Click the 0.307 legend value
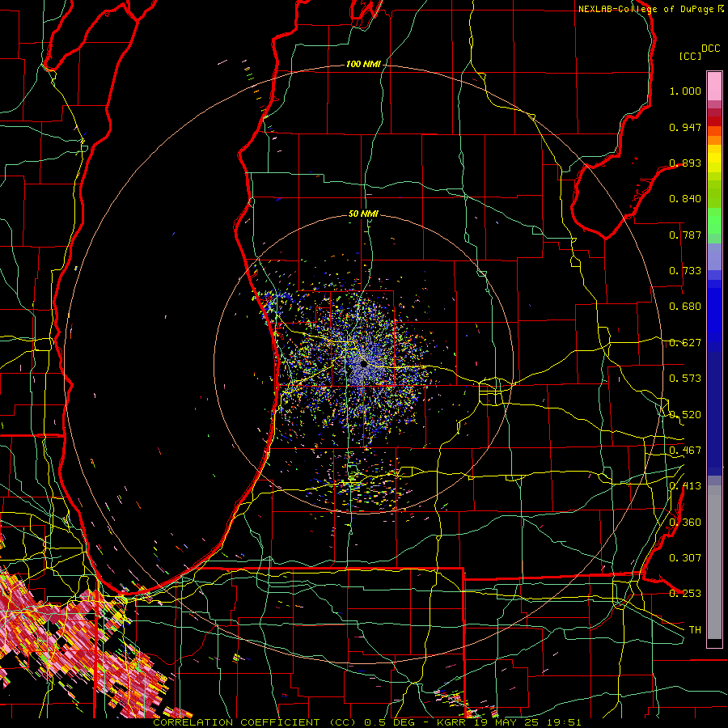 (685, 558)
